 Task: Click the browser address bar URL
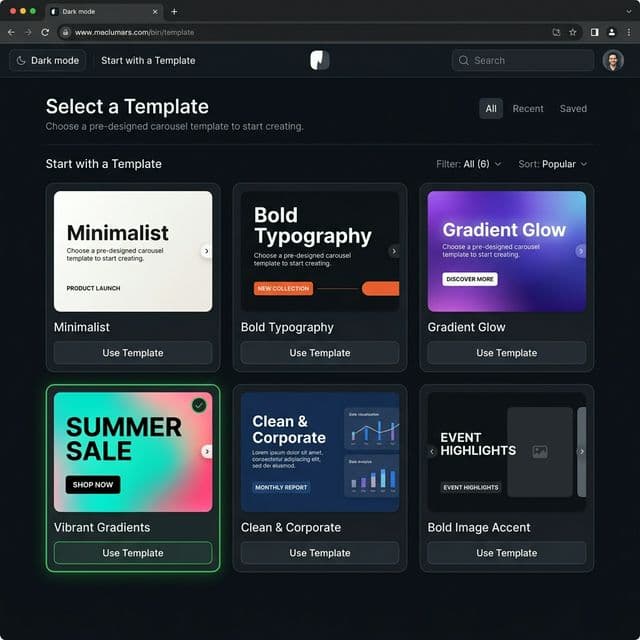pyautogui.click(x=134, y=32)
